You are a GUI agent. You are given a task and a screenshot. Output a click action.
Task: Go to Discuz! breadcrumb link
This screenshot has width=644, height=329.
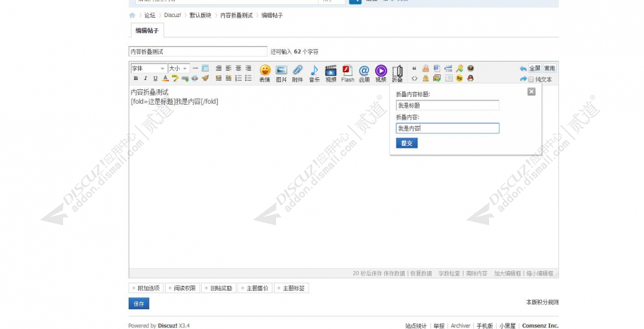point(173,15)
